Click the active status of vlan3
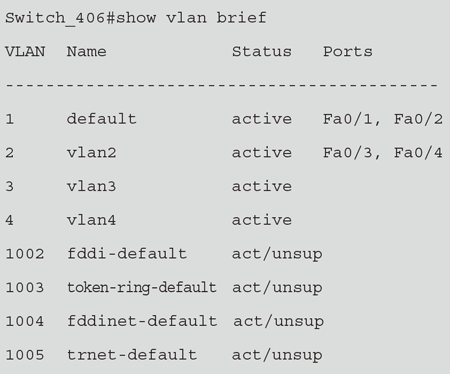This screenshot has height=374, width=450. pyautogui.click(x=262, y=186)
